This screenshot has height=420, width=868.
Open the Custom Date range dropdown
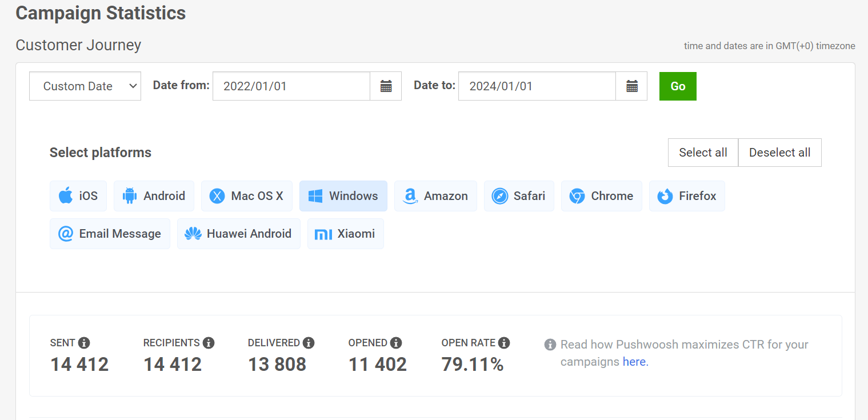coord(85,86)
